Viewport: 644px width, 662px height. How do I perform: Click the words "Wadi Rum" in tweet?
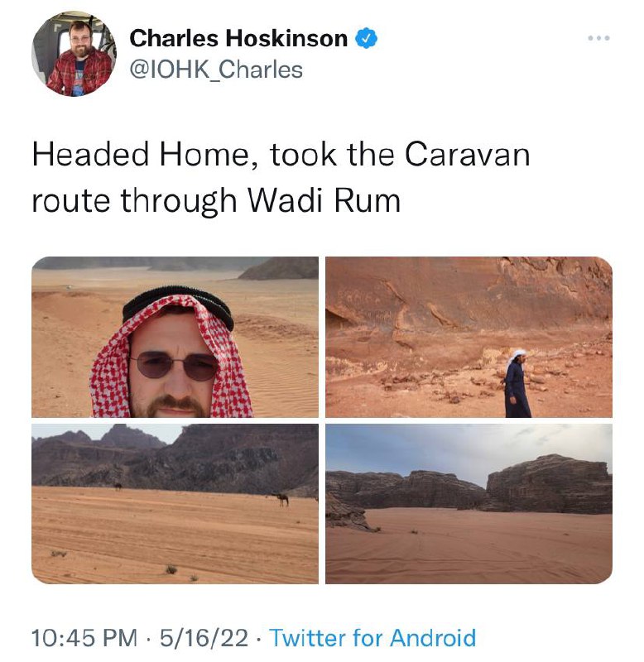324,200
